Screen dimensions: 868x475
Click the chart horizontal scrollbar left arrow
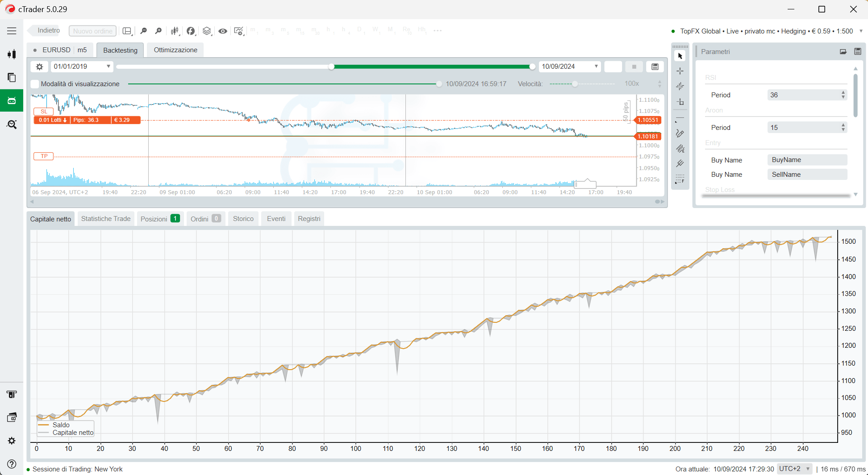tap(32, 202)
